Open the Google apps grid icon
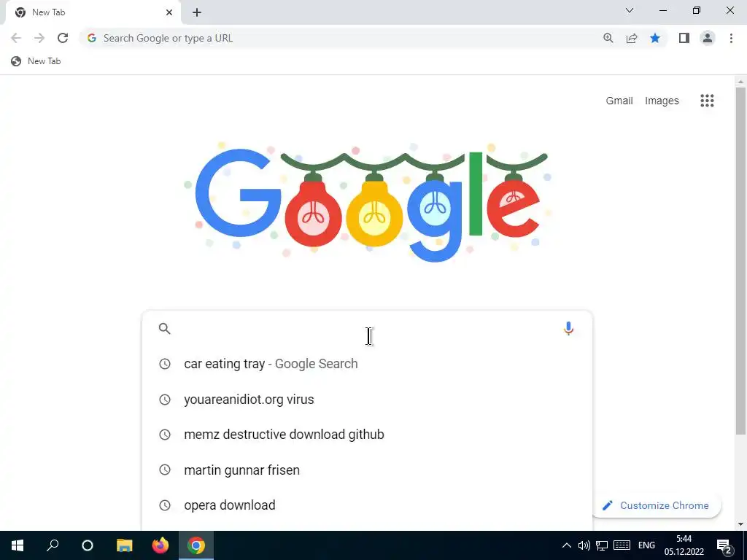Screen dimensions: 747x560 707,101
